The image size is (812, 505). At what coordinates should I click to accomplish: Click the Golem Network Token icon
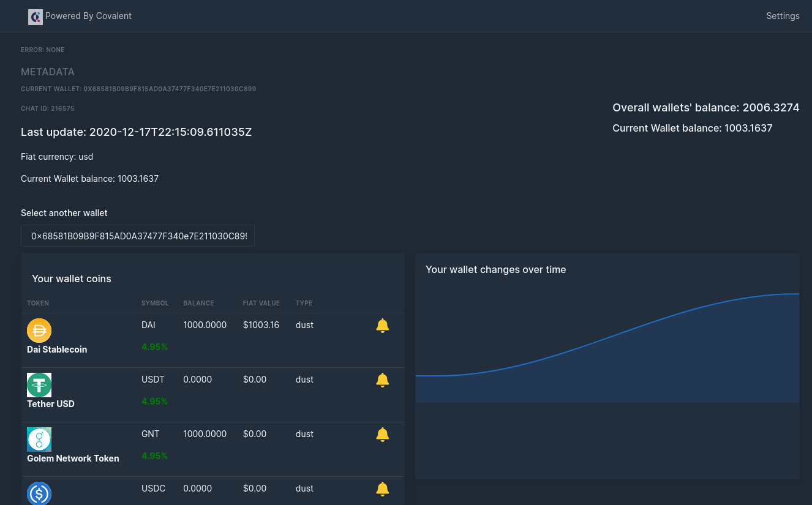(x=39, y=440)
